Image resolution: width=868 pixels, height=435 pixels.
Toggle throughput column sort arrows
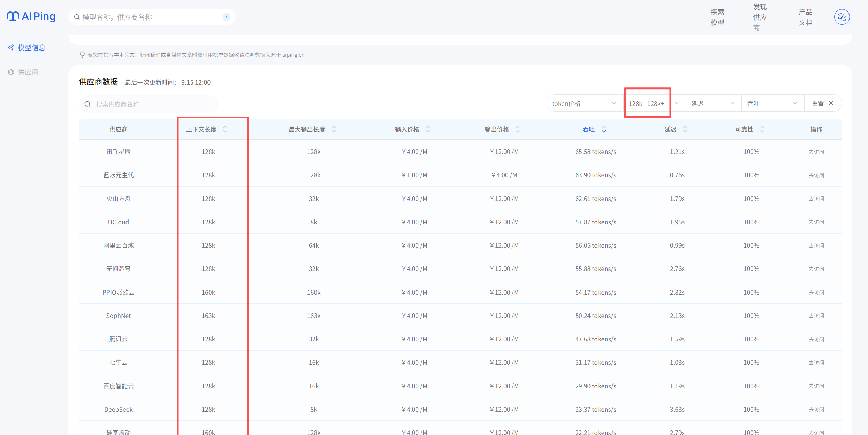pyautogui.click(x=604, y=129)
